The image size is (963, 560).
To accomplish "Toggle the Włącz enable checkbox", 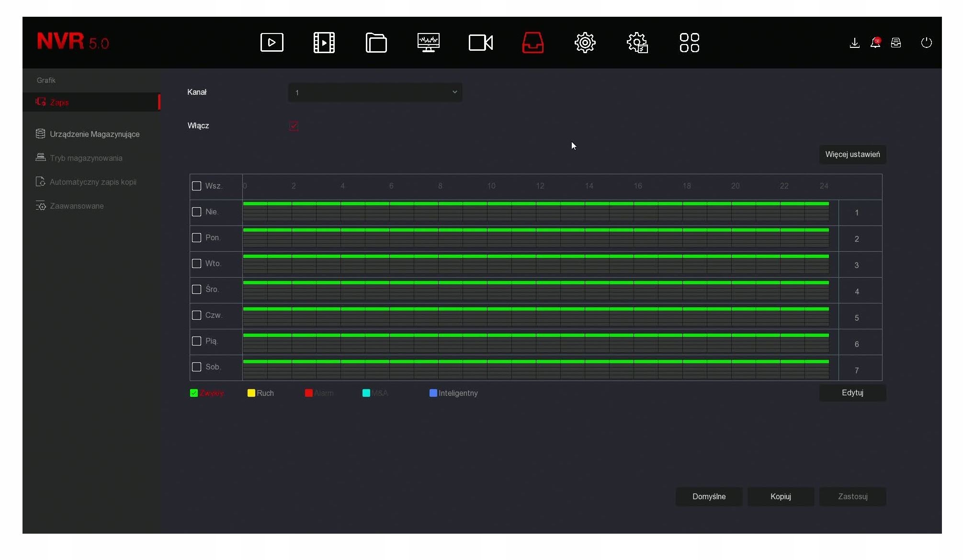I will [x=294, y=126].
